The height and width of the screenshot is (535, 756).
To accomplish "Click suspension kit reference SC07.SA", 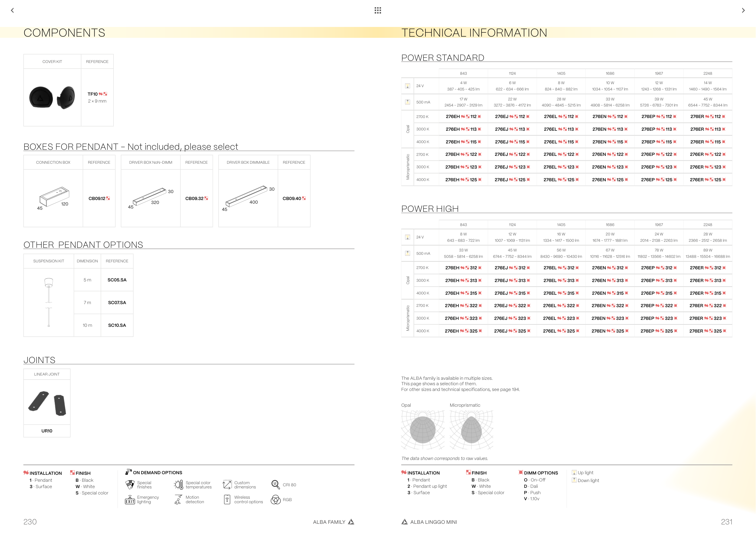I will coord(117,302).
